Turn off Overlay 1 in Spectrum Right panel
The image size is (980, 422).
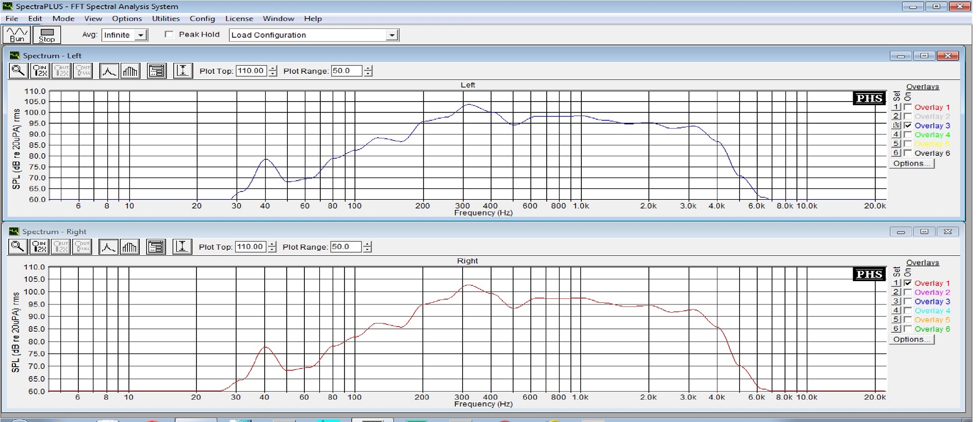coord(908,283)
